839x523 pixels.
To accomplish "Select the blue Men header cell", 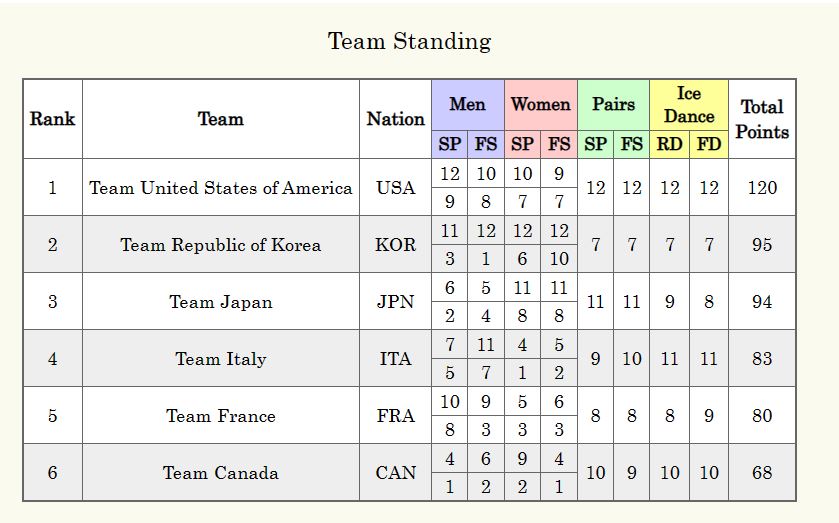I will tap(467, 104).
